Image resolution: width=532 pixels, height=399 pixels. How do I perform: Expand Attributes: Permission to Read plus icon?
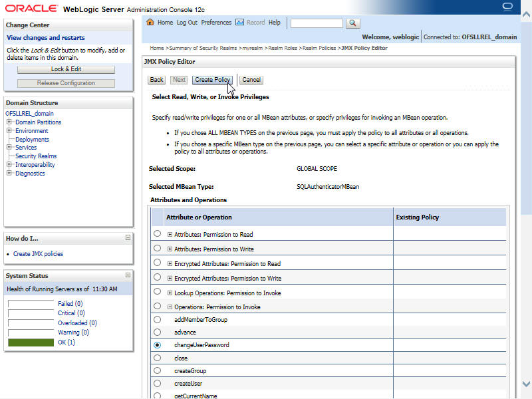[x=170, y=235]
